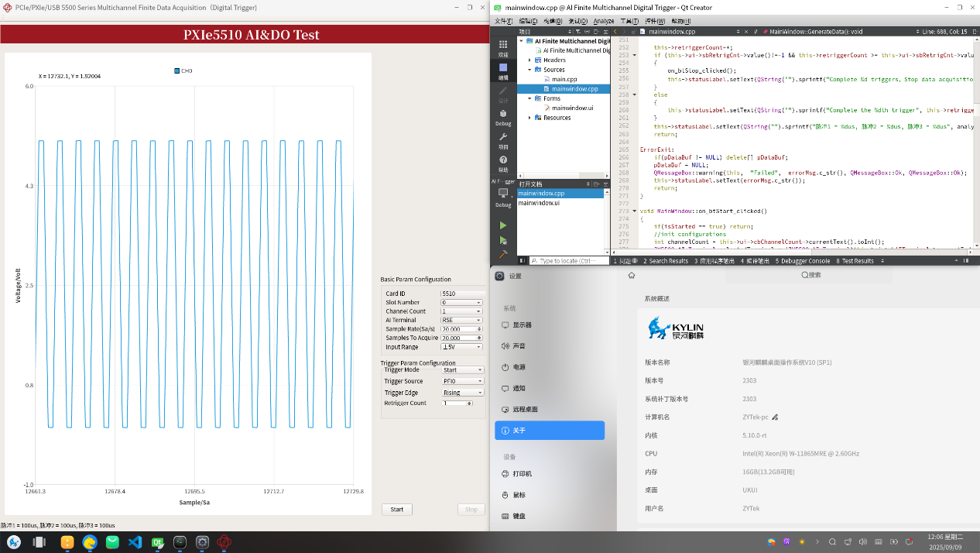Switch to the Debugger Console output tab
The width and height of the screenshot is (980, 553).
[803, 261]
